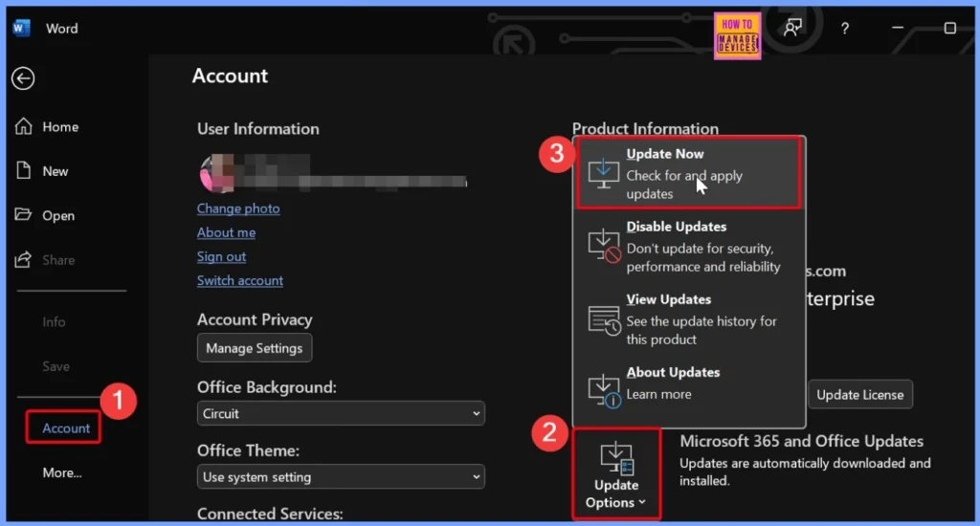980x526 pixels.
Task: Click the Switch account link
Action: tap(240, 280)
